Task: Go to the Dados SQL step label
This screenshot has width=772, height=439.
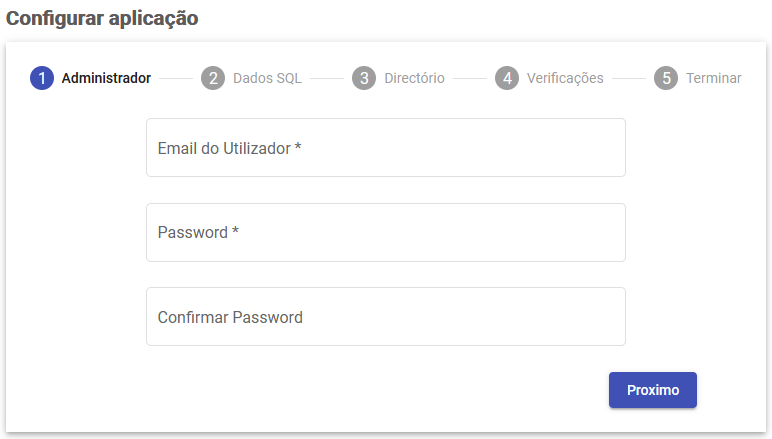Action: click(267, 78)
